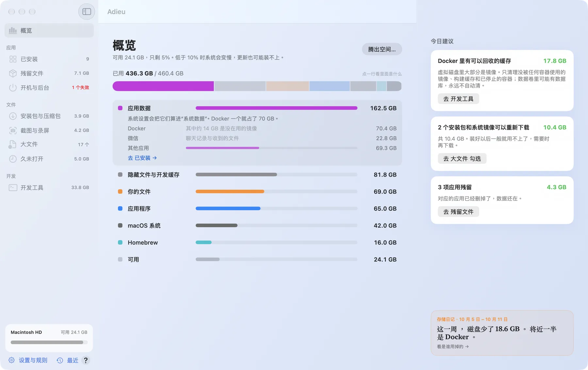Click the 去 残留文件 button
This screenshot has height=370, width=588.
click(458, 212)
